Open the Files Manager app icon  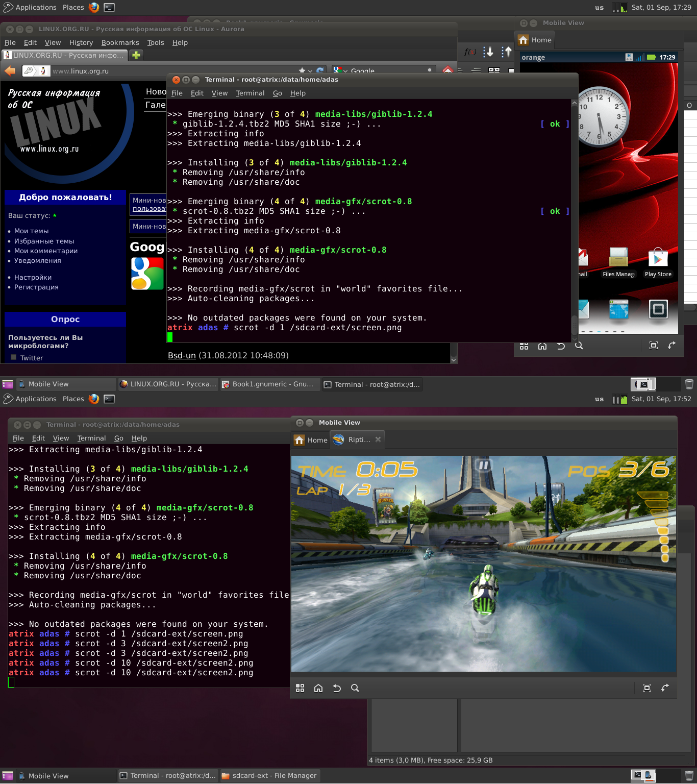click(618, 262)
